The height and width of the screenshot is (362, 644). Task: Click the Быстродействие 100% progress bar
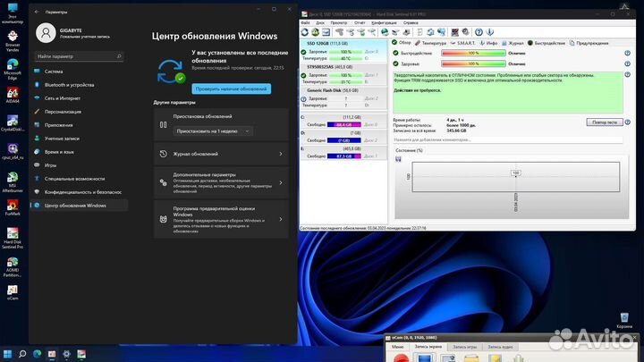(473, 54)
